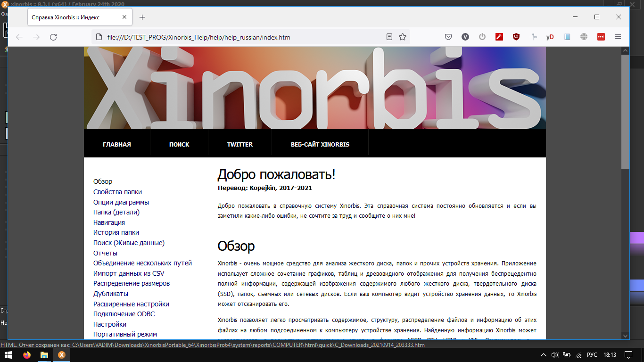The width and height of the screenshot is (644, 362).
Task: Open the Дубликаты link
Action: point(111,294)
